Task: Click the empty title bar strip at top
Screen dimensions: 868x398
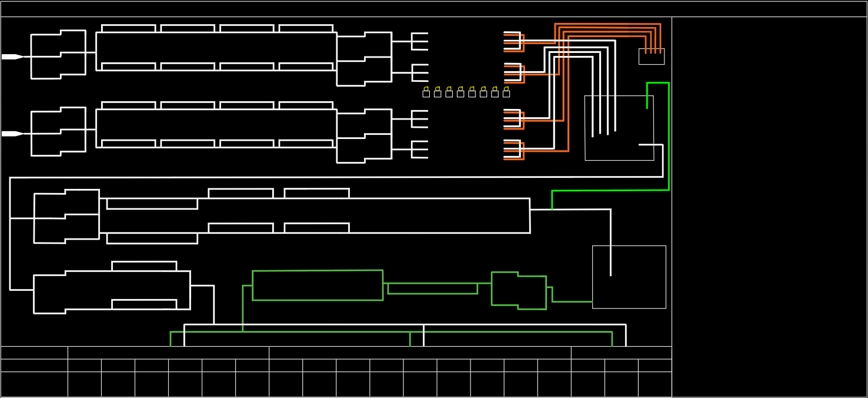Action: [434, 9]
